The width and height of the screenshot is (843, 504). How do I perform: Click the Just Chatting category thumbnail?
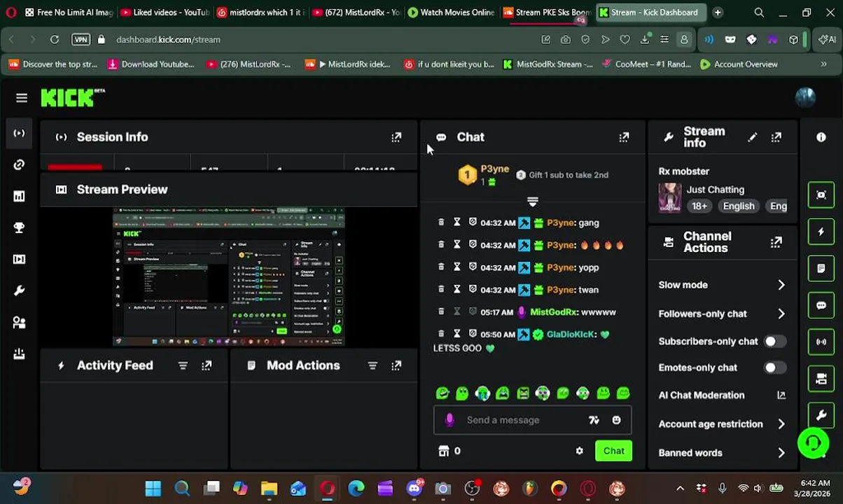pos(669,197)
